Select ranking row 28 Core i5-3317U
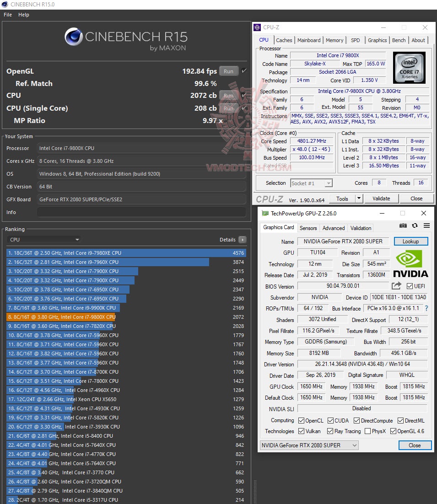The width and height of the screenshot is (437, 504). point(126,500)
